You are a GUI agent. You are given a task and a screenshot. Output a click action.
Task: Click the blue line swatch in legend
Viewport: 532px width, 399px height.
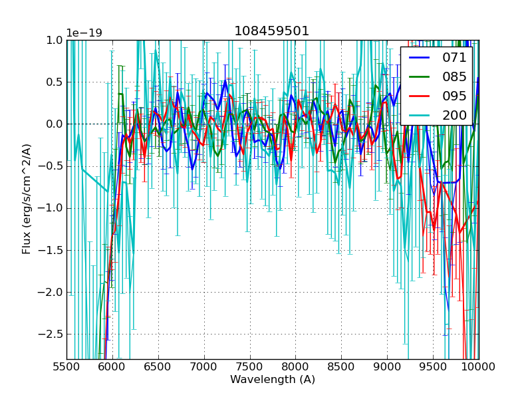(420, 58)
